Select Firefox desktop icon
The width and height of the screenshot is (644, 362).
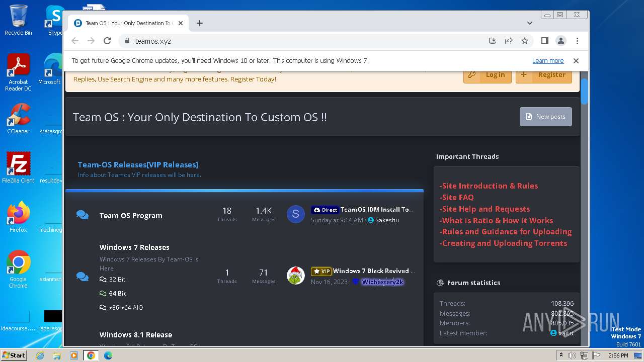click(18, 217)
